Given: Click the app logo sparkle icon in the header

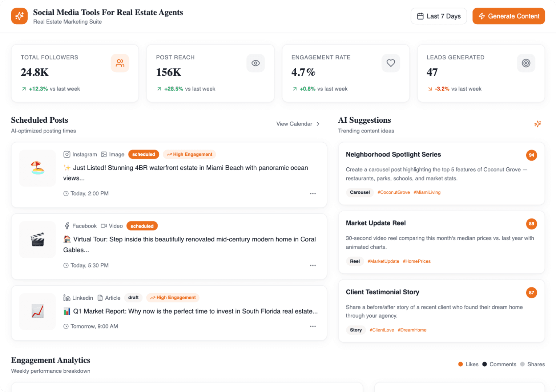Looking at the screenshot, I should [x=19, y=16].
